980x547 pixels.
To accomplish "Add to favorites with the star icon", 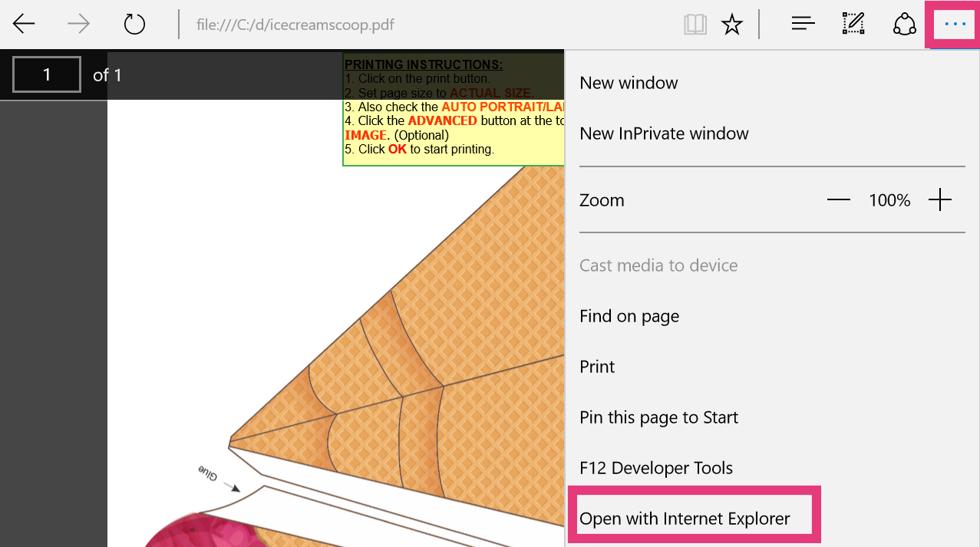I will click(x=732, y=25).
